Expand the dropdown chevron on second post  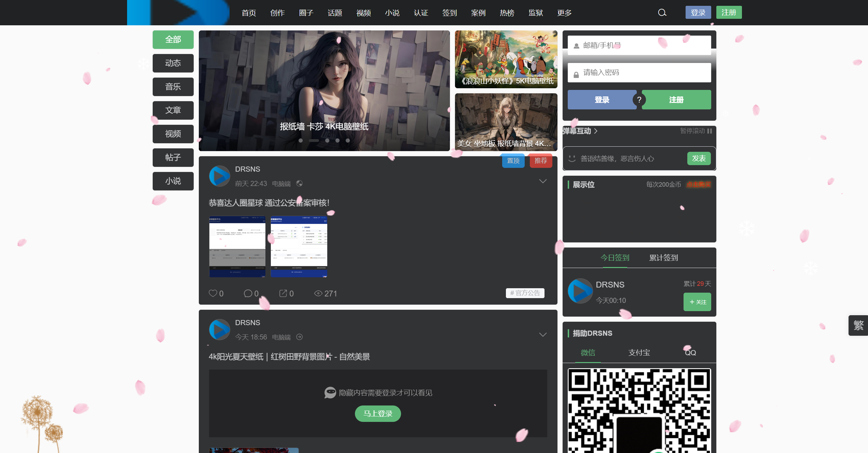click(x=543, y=335)
